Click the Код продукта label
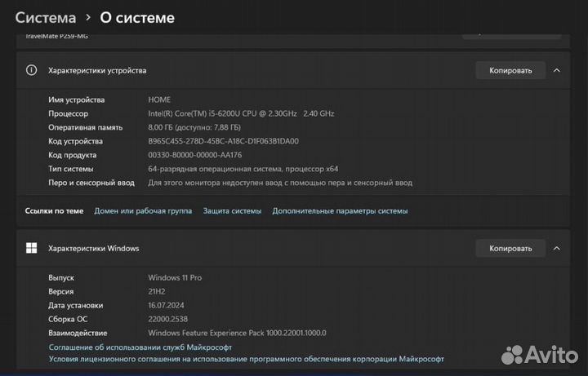The height and width of the screenshot is (376, 588). pyautogui.click(x=72, y=155)
